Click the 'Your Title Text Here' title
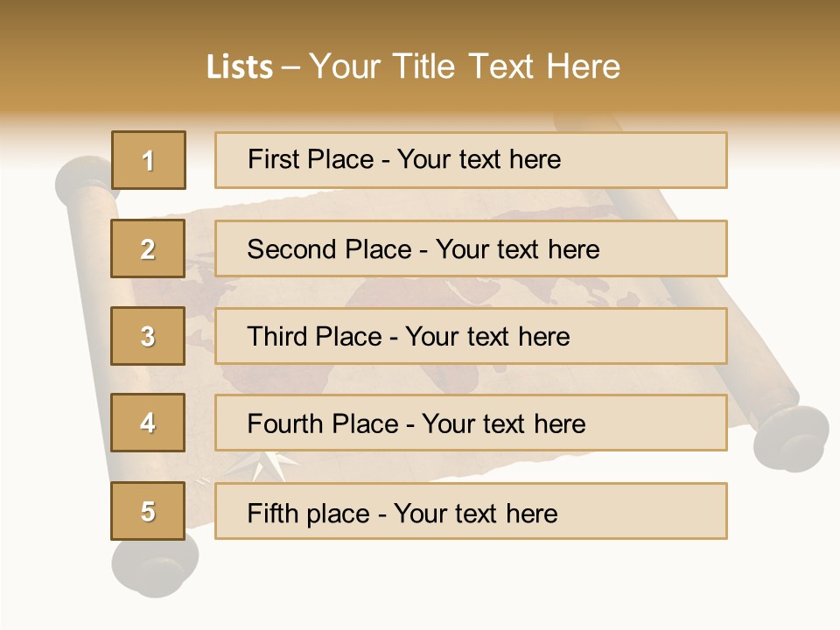 point(464,66)
